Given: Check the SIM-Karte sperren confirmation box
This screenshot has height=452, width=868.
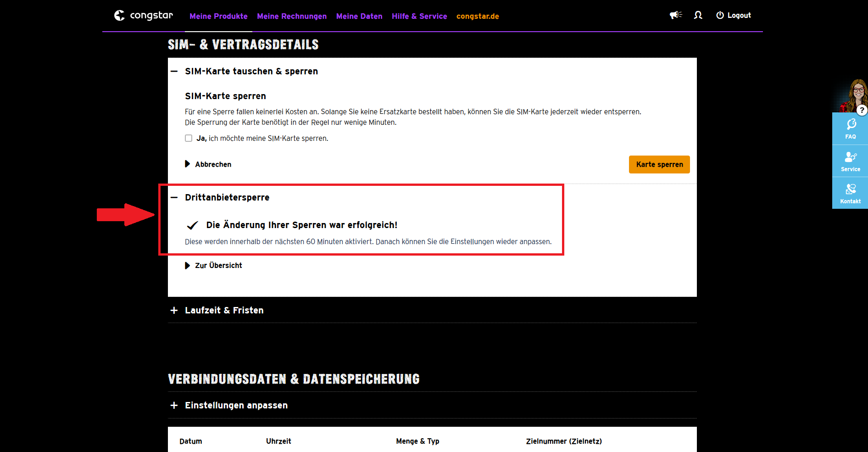Looking at the screenshot, I should pos(189,138).
